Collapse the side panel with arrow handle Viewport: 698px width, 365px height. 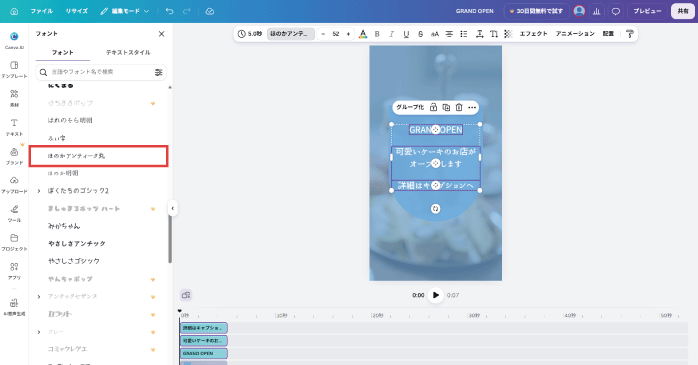tap(173, 208)
